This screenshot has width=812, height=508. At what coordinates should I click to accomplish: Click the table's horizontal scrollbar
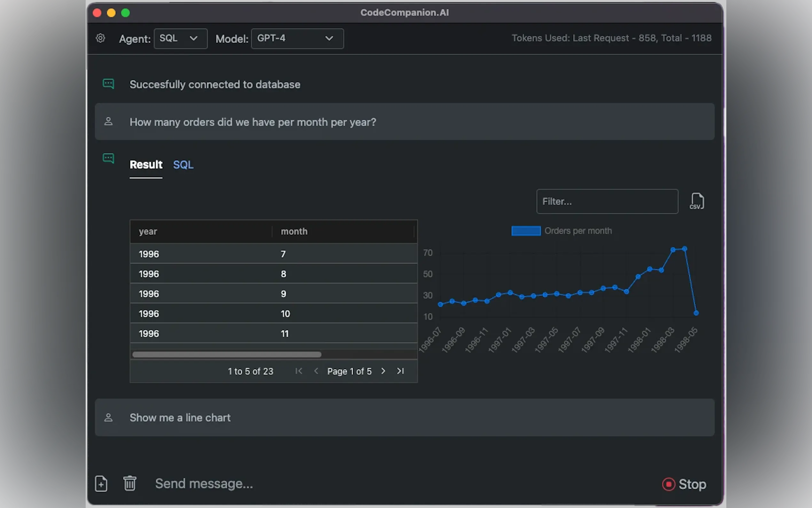point(227,354)
